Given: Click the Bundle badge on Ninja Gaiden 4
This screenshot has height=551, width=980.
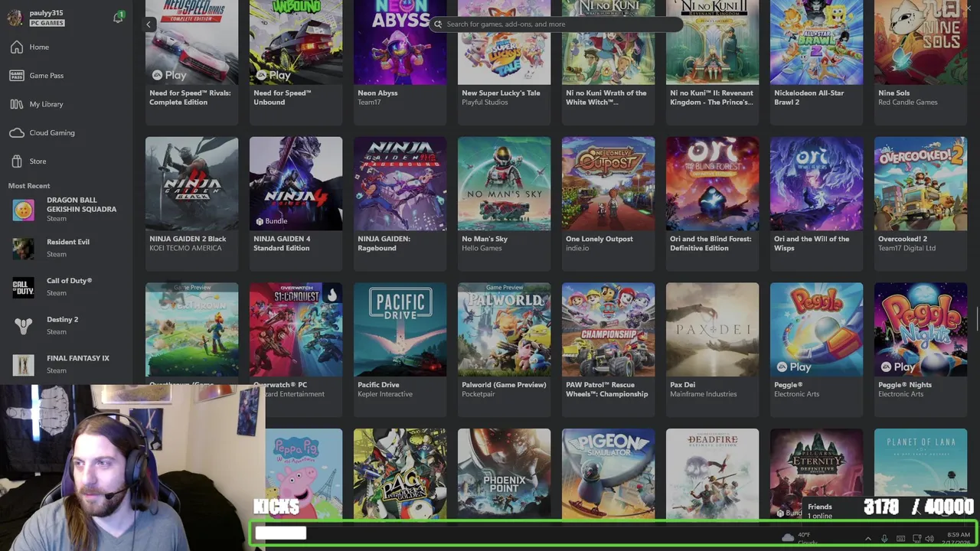Looking at the screenshot, I should tap(272, 221).
